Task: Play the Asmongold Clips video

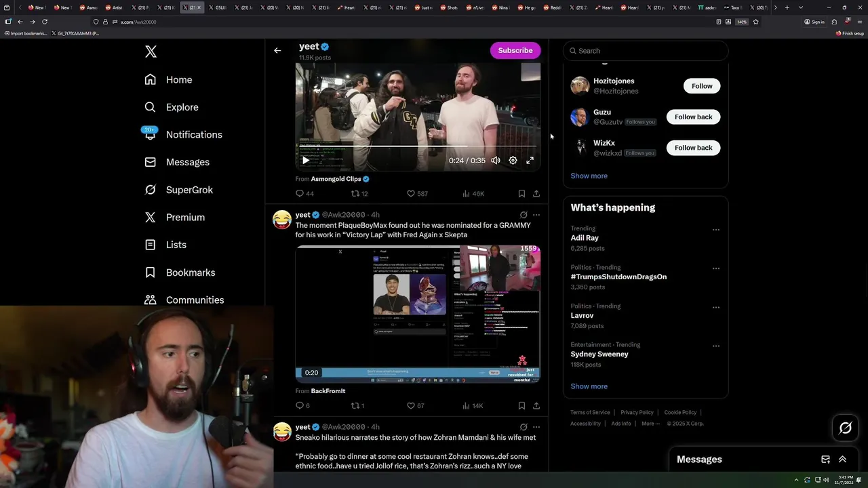Action: (x=306, y=161)
